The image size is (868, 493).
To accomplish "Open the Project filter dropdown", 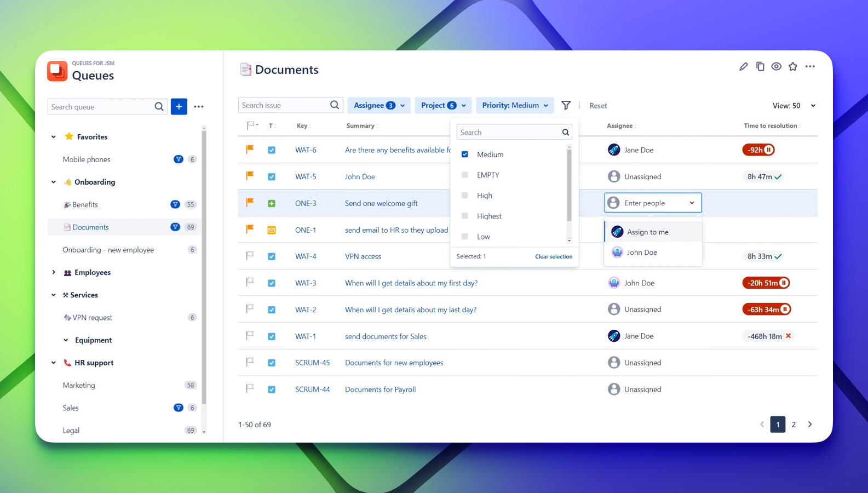I will (x=444, y=105).
